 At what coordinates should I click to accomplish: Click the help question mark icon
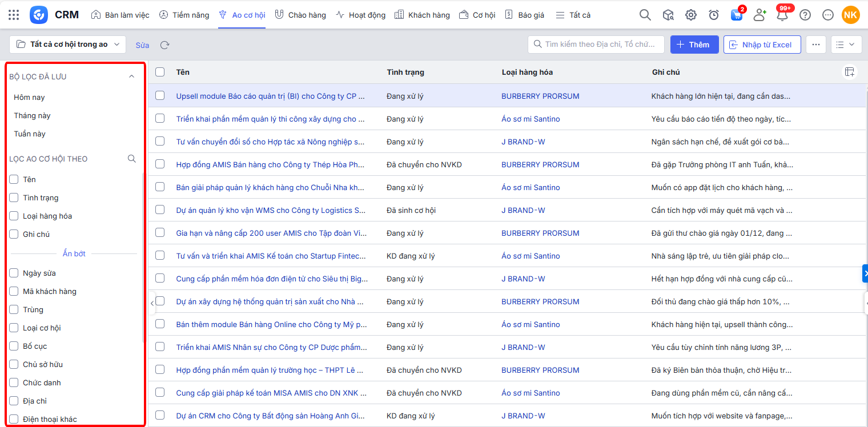[x=805, y=15]
